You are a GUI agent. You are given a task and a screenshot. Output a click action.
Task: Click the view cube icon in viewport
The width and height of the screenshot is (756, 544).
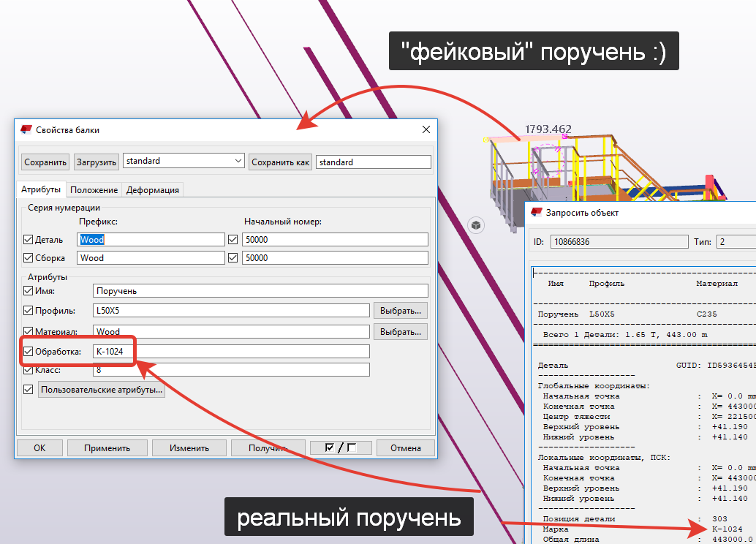(476, 225)
